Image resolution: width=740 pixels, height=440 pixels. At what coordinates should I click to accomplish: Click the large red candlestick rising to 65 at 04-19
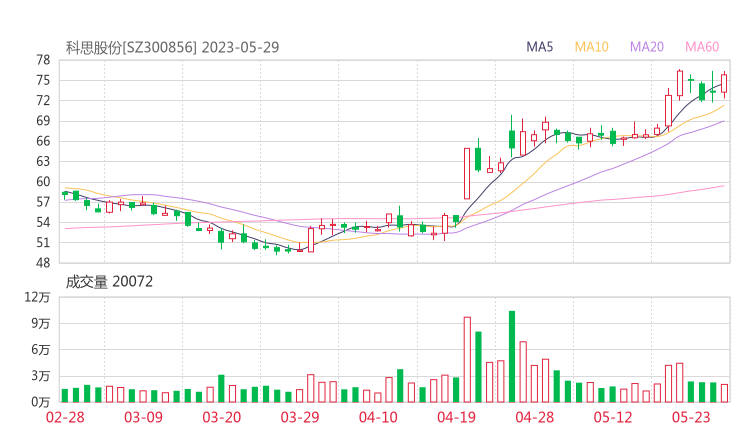point(467,174)
